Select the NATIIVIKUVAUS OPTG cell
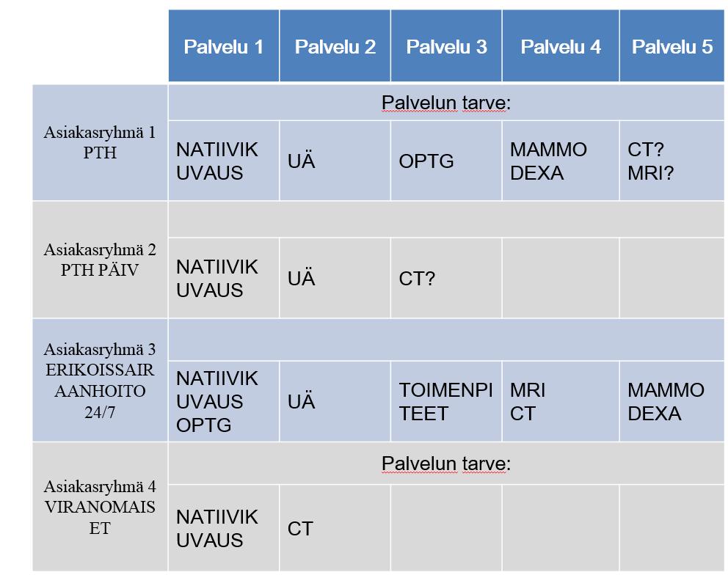The image size is (728, 575). pyautogui.click(x=224, y=401)
